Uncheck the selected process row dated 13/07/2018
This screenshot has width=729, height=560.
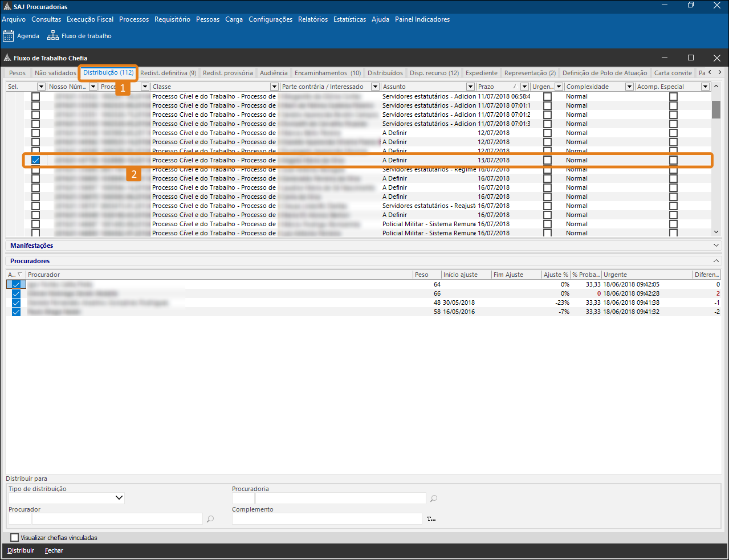35,160
